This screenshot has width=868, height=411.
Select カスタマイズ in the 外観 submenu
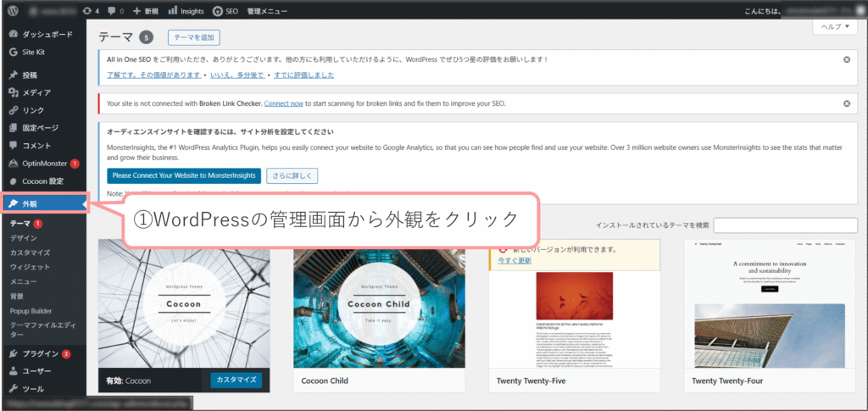(x=30, y=253)
